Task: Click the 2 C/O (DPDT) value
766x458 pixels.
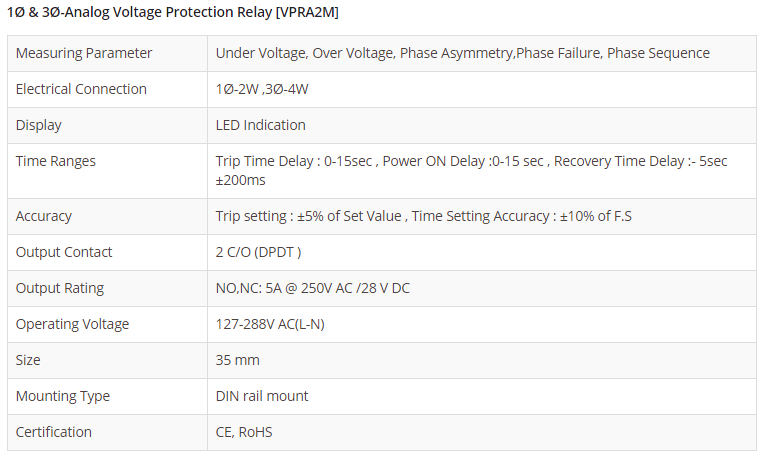Action: (258, 252)
